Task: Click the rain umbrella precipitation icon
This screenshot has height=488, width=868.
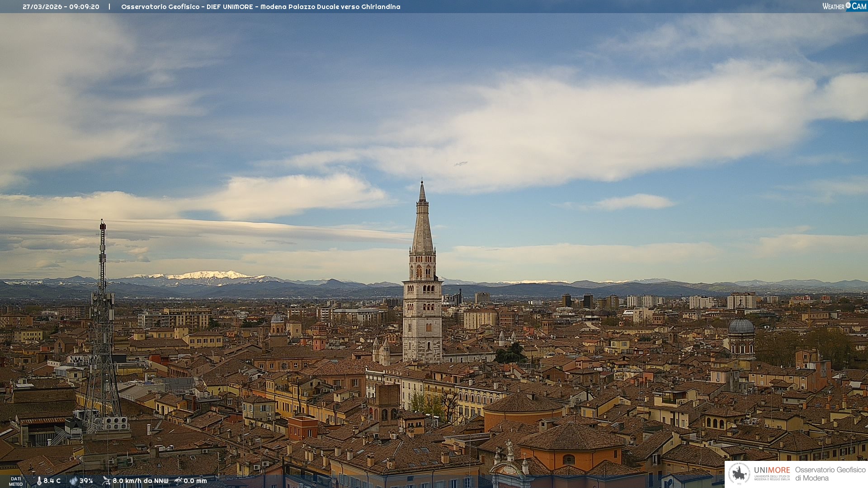Action: tap(178, 481)
